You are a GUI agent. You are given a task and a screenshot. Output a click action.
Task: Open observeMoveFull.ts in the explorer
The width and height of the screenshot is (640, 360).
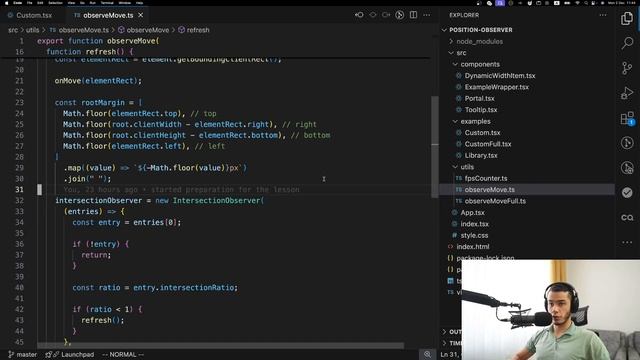coord(495,201)
